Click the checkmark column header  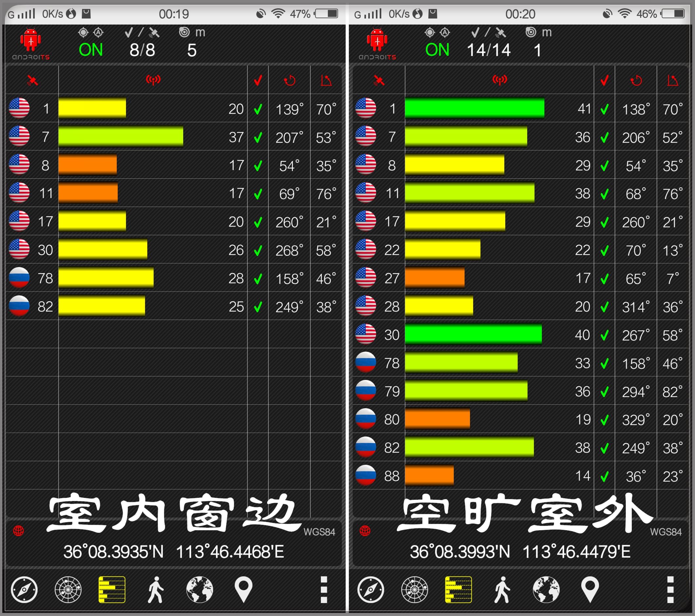click(258, 80)
